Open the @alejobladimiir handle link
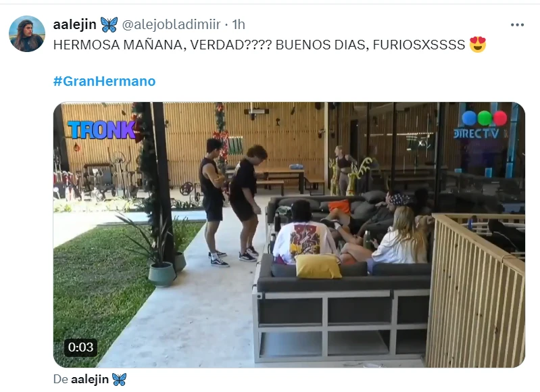Image resolution: width=540 pixels, height=392 pixels. click(171, 24)
